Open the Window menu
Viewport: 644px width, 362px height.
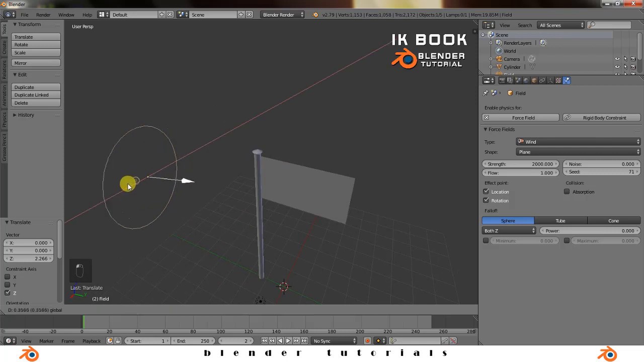coord(66,15)
